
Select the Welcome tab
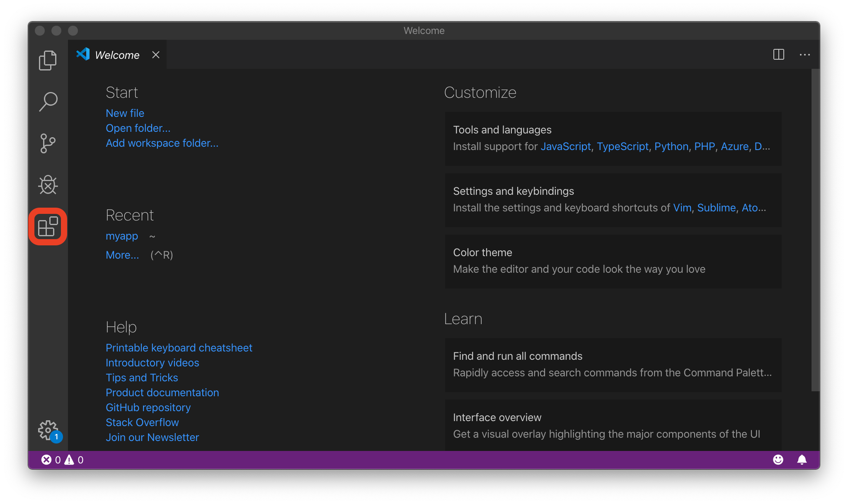point(117,55)
